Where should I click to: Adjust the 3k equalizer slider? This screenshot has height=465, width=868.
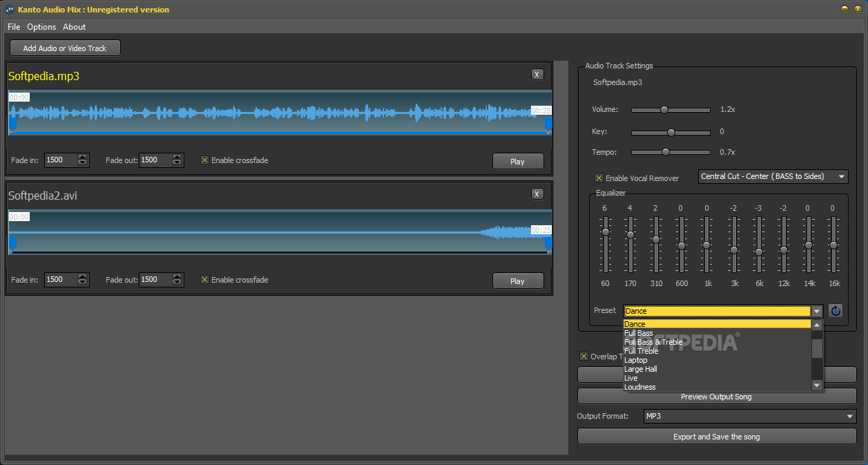point(733,250)
